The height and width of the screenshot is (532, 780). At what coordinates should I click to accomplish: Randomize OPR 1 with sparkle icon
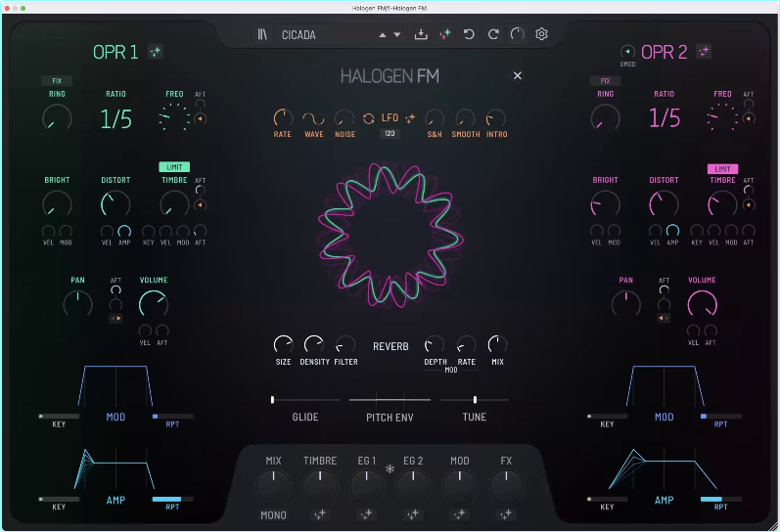coord(156,52)
